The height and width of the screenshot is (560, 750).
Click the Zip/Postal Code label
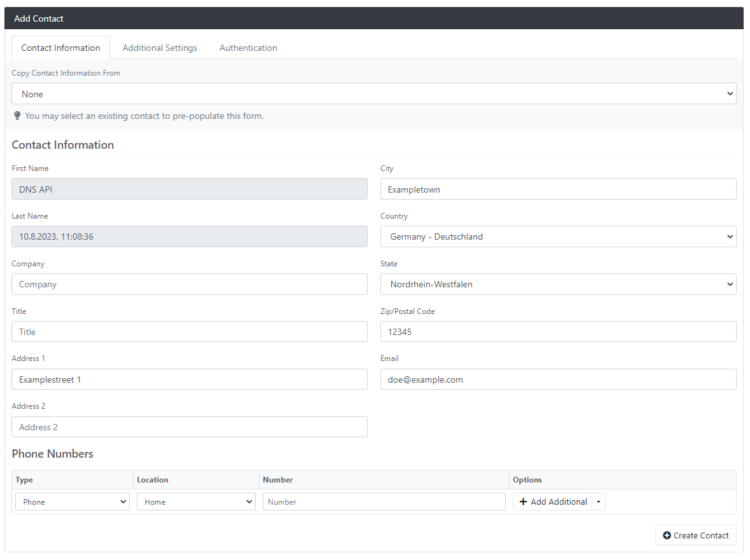click(x=408, y=311)
